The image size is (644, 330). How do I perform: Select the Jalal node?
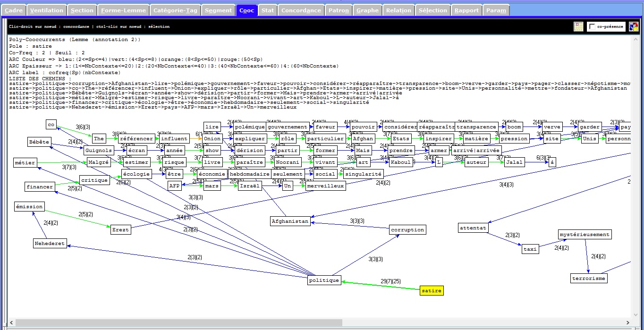point(514,162)
